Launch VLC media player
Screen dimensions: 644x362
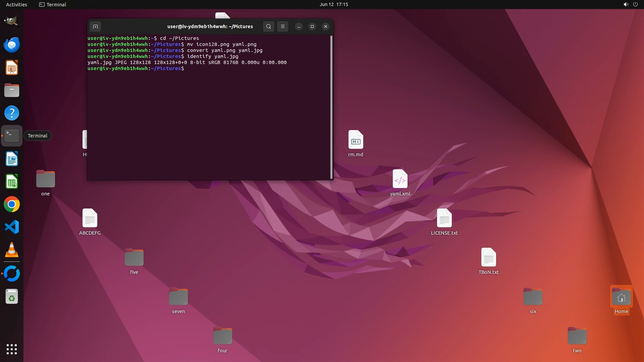pos(11,250)
